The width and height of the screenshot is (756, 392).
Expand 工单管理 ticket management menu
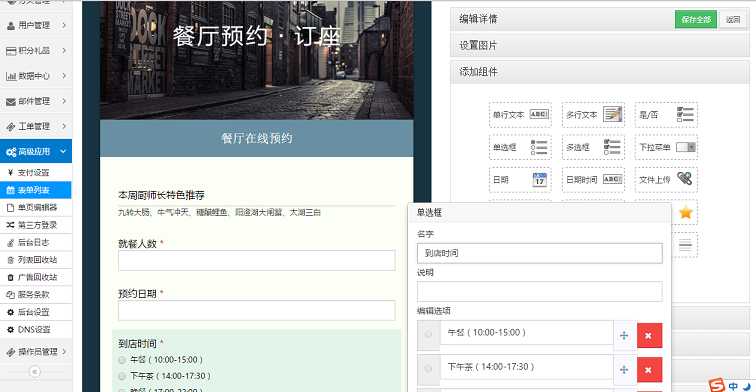click(x=36, y=126)
